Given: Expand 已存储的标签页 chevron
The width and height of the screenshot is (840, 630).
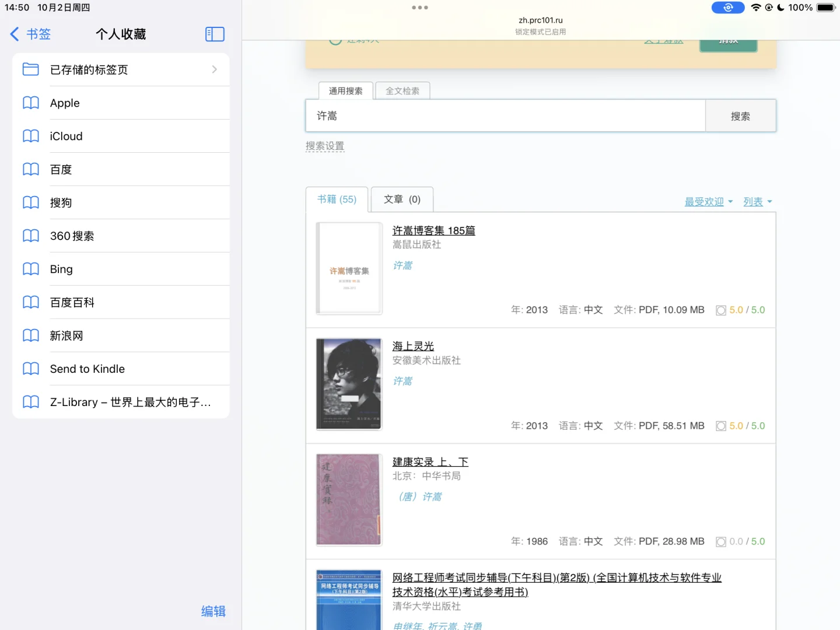Looking at the screenshot, I should click(x=214, y=69).
